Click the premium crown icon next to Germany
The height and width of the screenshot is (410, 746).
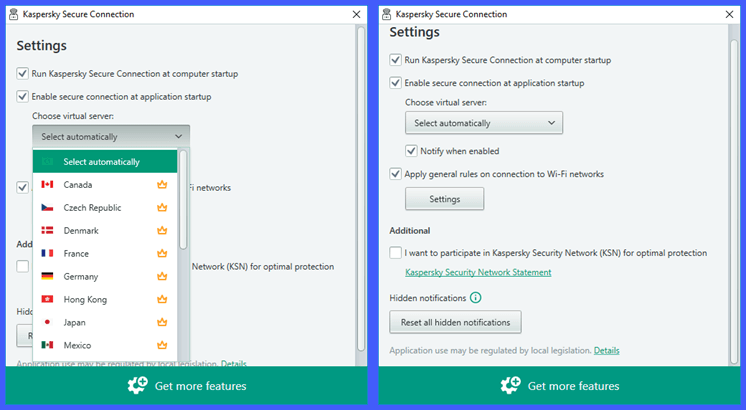click(x=162, y=276)
